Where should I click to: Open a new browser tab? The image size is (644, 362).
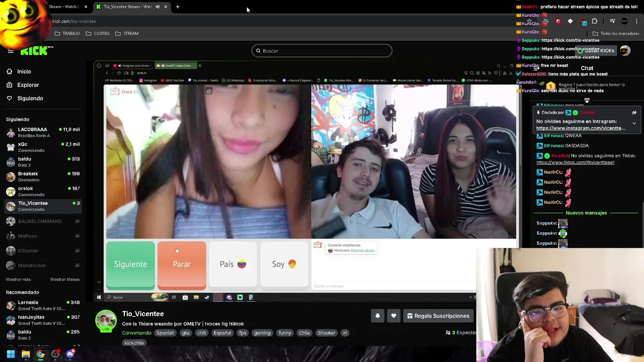point(178,7)
